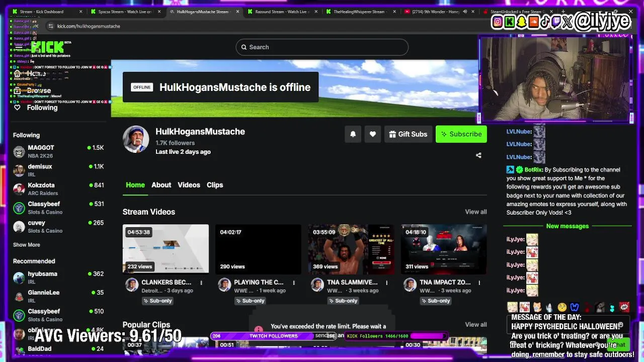Switch to the Videos tab
This screenshot has height=362, width=644.
click(189, 185)
